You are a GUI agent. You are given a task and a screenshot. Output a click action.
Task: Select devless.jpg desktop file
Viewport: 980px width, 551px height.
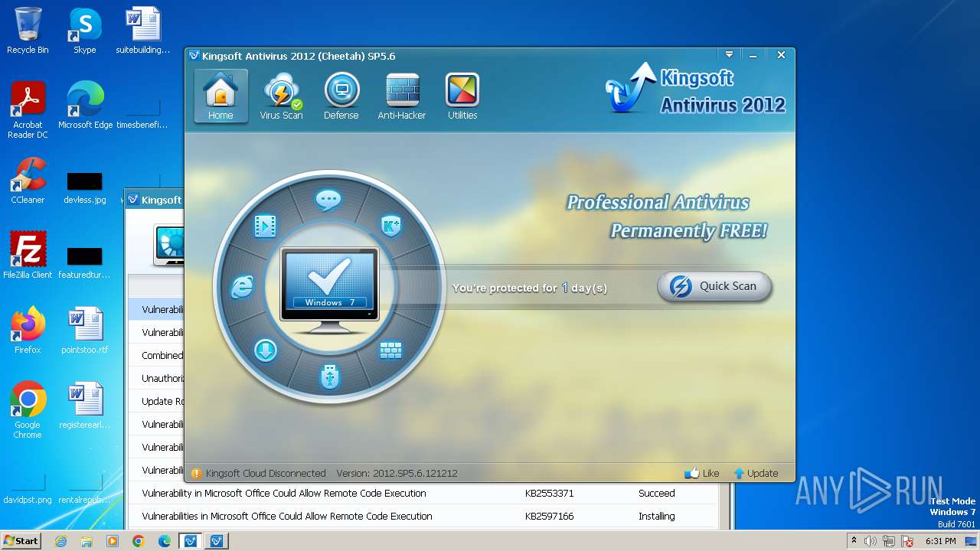(x=84, y=188)
